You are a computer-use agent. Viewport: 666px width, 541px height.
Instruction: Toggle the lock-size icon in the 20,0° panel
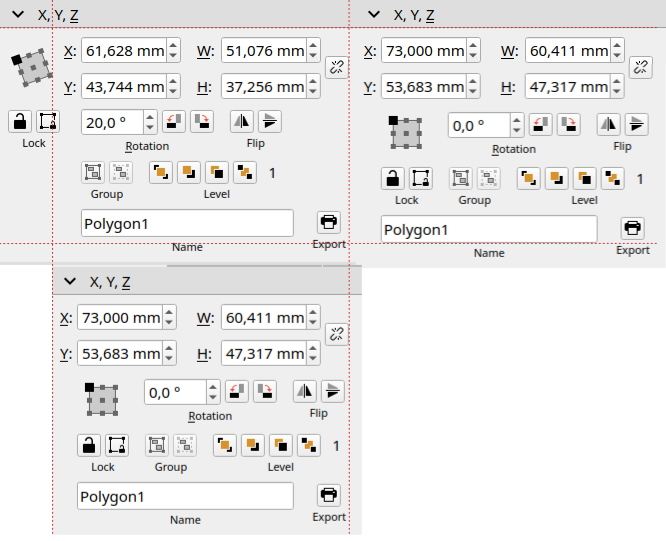coord(46,122)
